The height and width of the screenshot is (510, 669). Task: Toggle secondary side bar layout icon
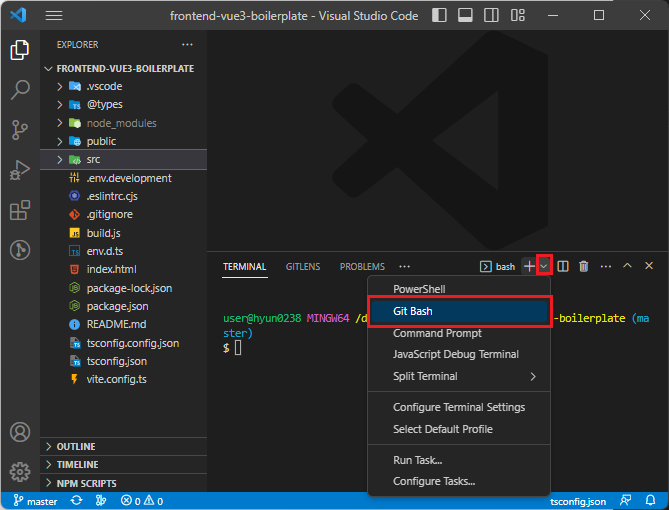click(x=491, y=15)
